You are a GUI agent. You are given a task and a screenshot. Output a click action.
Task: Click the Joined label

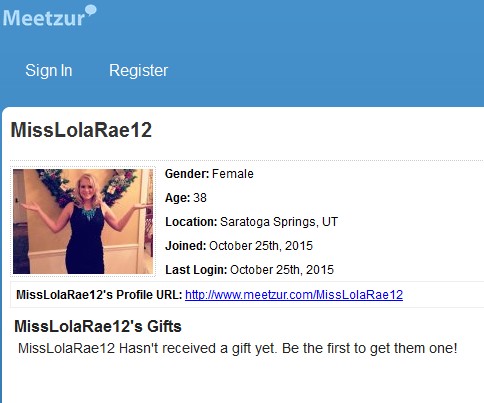(x=186, y=246)
